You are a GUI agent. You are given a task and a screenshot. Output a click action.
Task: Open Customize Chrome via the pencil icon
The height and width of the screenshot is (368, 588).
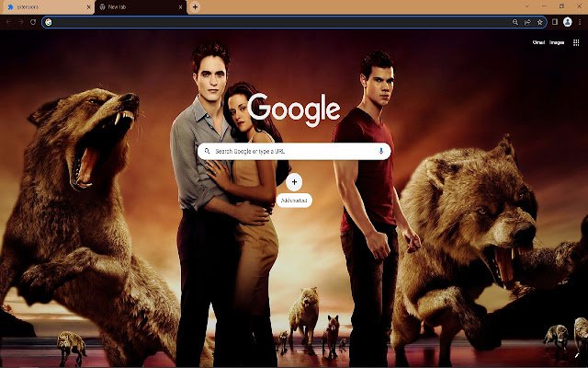(x=576, y=354)
